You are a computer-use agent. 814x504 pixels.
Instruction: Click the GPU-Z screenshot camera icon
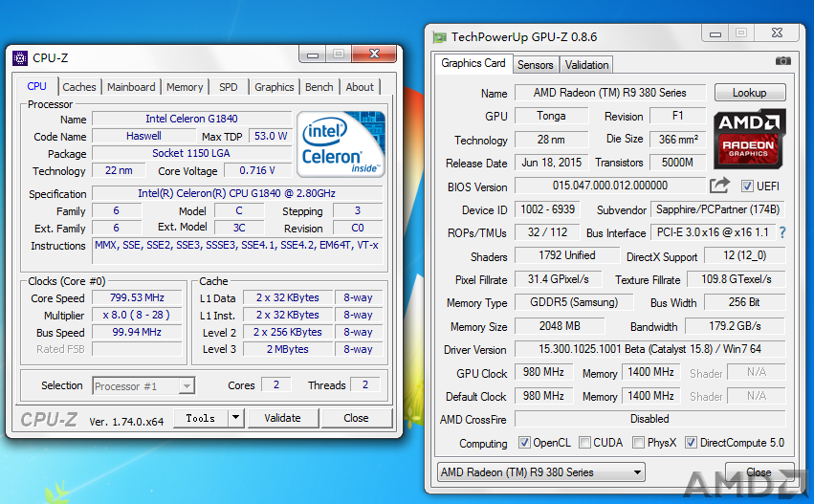(x=782, y=61)
